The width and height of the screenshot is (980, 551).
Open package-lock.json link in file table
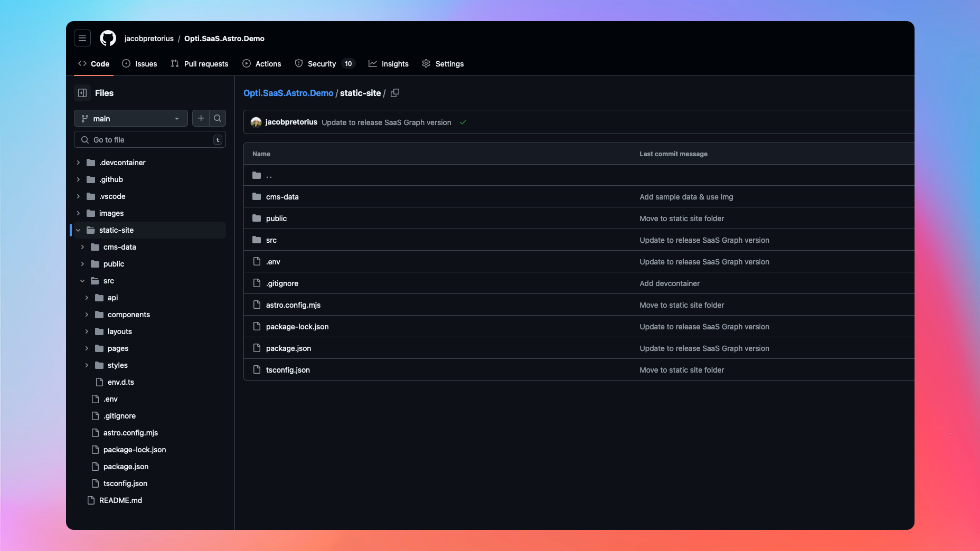coord(297,327)
